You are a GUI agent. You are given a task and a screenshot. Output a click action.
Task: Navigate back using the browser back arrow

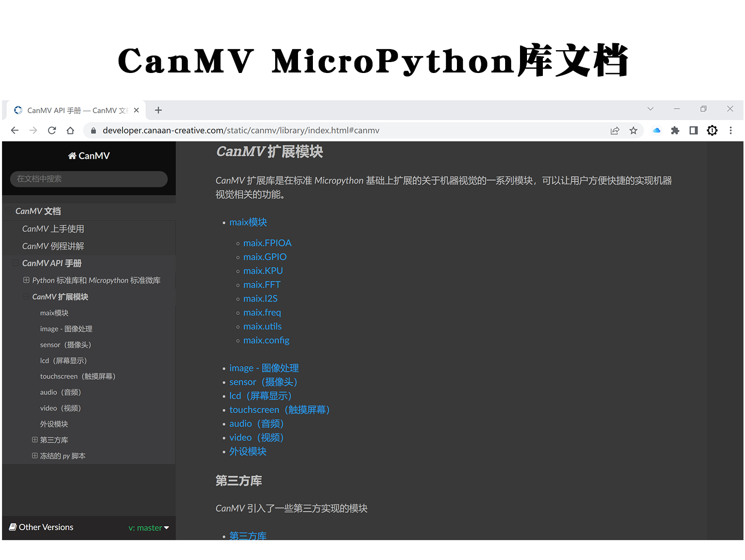[x=14, y=130]
